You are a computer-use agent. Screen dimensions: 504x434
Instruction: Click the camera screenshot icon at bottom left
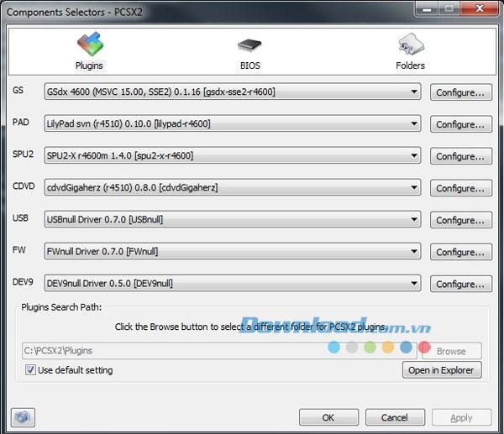click(23, 416)
